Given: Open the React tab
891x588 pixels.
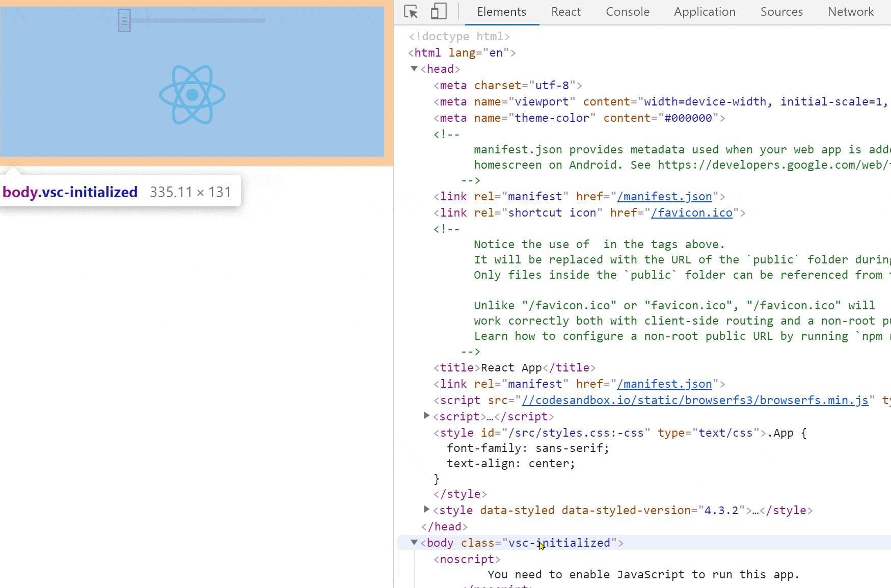Looking at the screenshot, I should click(x=566, y=12).
